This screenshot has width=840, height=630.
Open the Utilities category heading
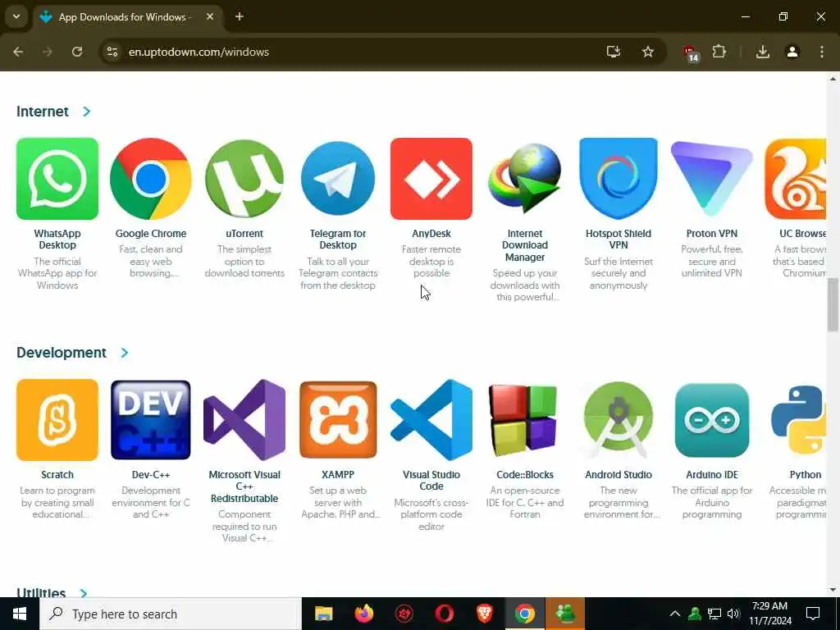pyautogui.click(x=41, y=592)
